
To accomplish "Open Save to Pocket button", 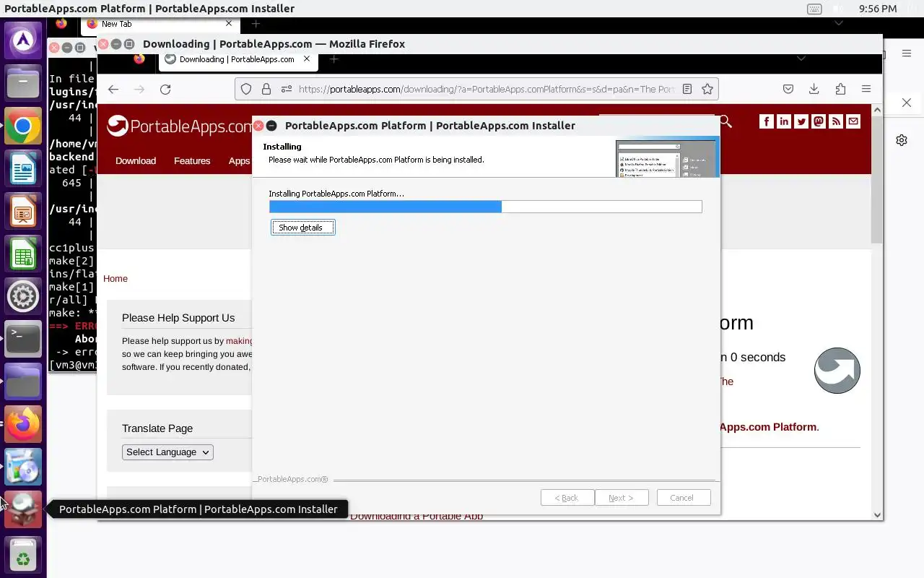I will (x=788, y=89).
